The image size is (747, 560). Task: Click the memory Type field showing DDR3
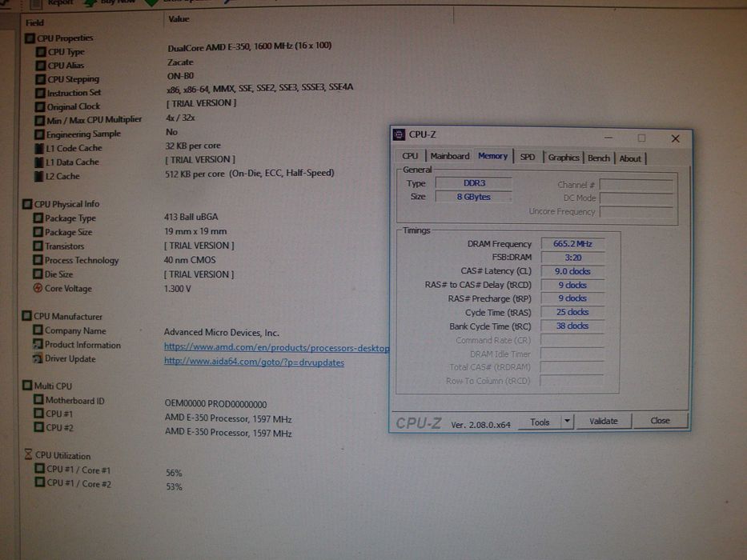(474, 183)
